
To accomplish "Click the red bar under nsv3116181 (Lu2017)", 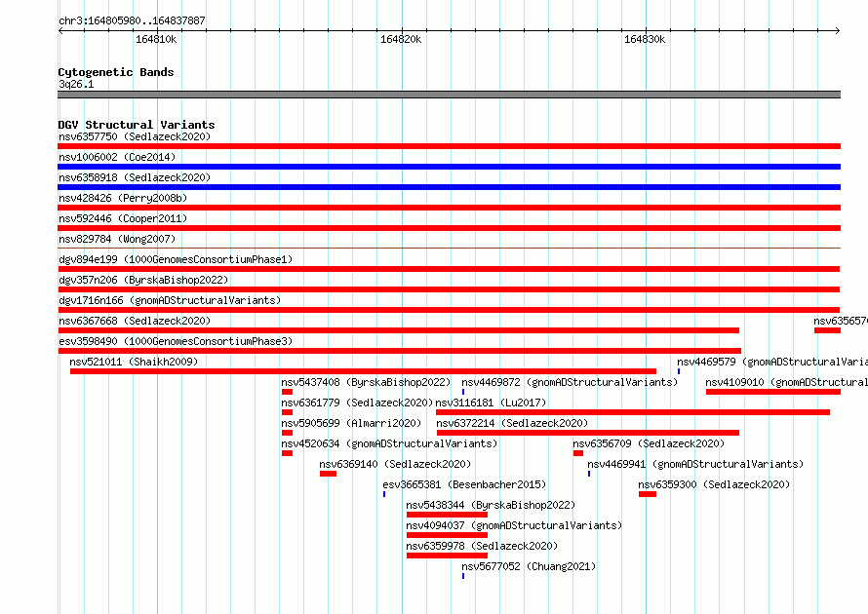I will 633,412.
